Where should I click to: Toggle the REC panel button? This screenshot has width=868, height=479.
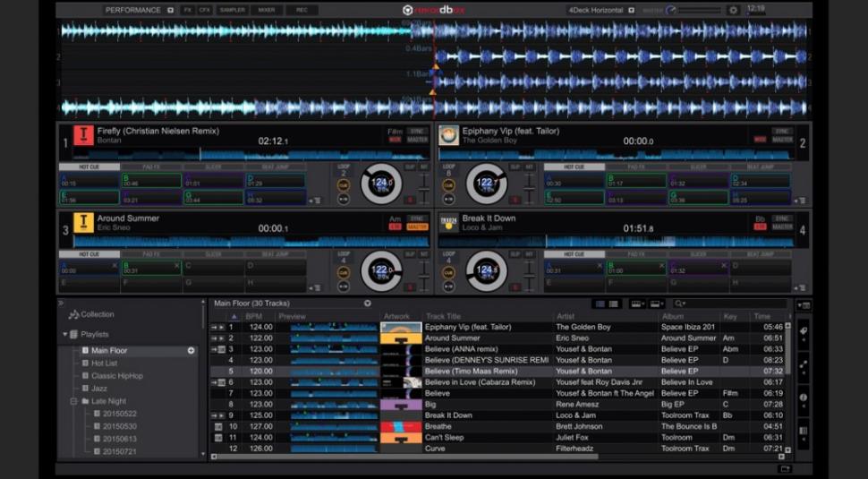[x=302, y=10]
